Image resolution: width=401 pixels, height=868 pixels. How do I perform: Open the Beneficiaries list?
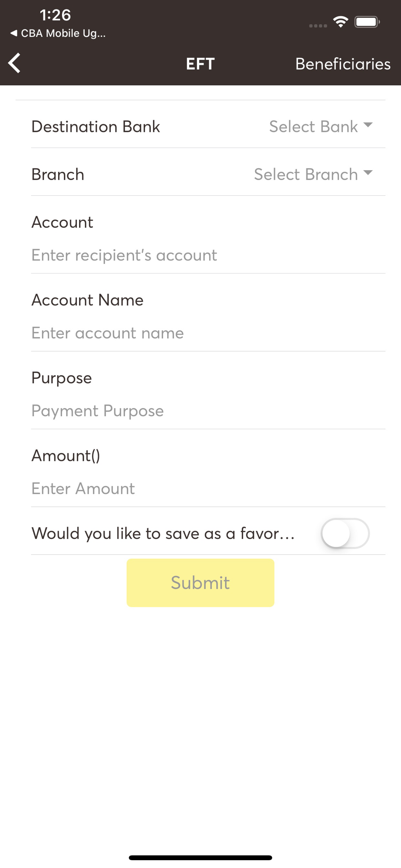[x=343, y=64]
